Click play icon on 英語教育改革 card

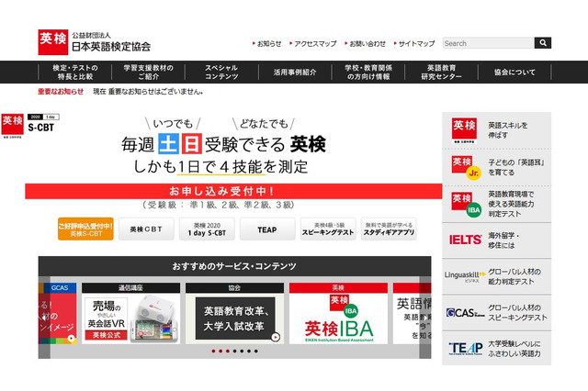click(x=276, y=337)
